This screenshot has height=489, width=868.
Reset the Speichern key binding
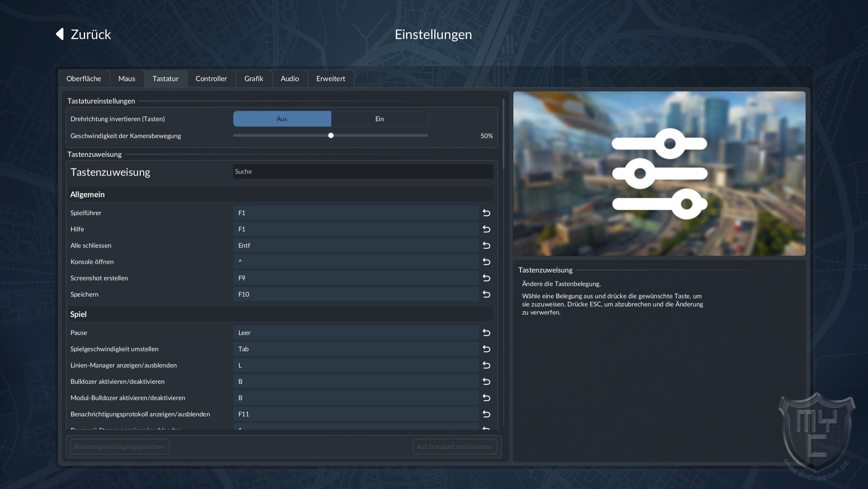coord(487,294)
